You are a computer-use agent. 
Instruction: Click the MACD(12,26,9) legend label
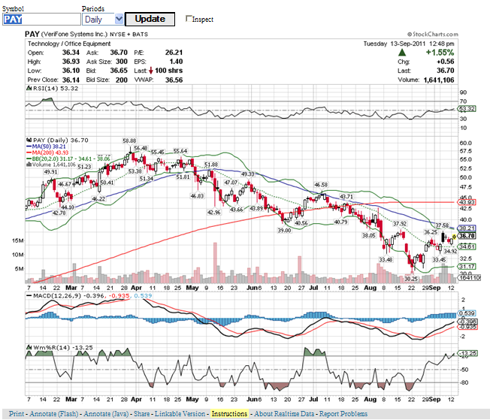(x=57, y=296)
